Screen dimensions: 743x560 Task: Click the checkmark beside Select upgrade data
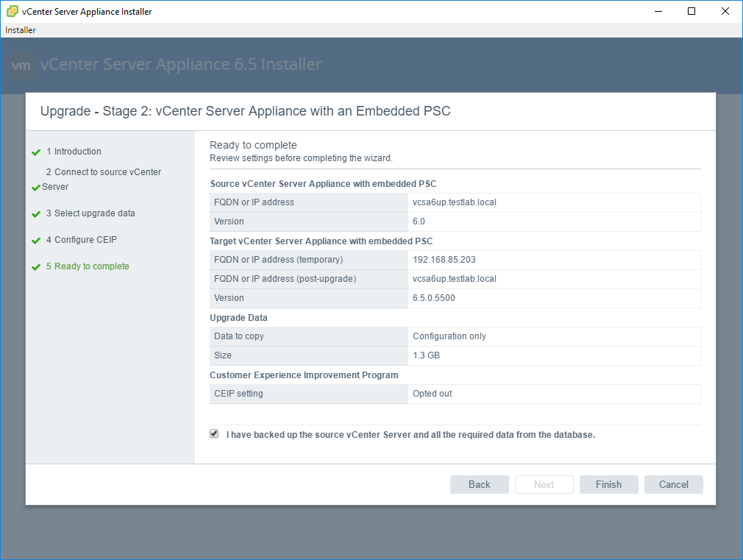pos(36,214)
